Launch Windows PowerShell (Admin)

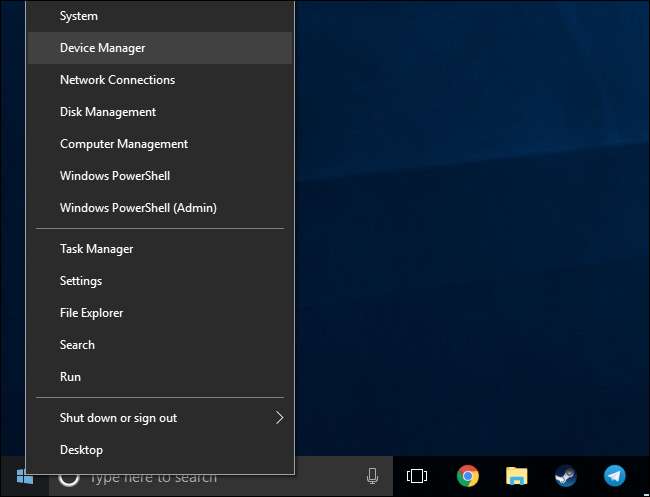138,208
